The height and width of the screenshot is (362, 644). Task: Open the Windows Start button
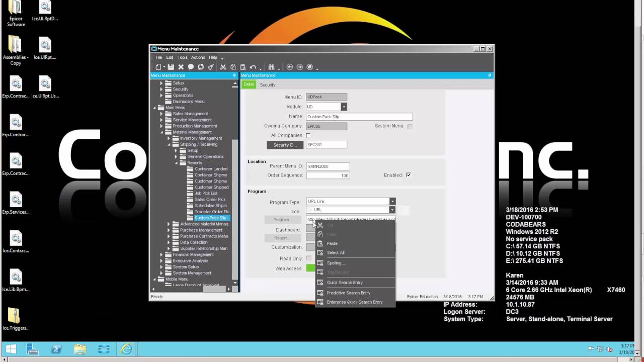(x=11, y=349)
